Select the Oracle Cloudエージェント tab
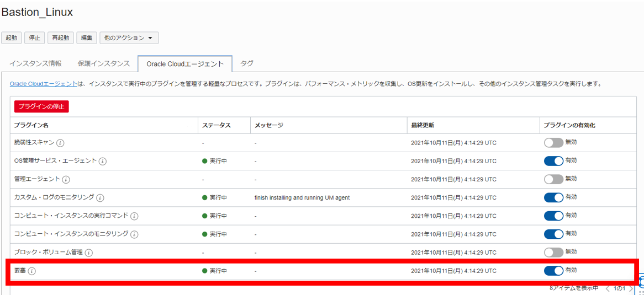The image size is (644, 295). pos(185,63)
